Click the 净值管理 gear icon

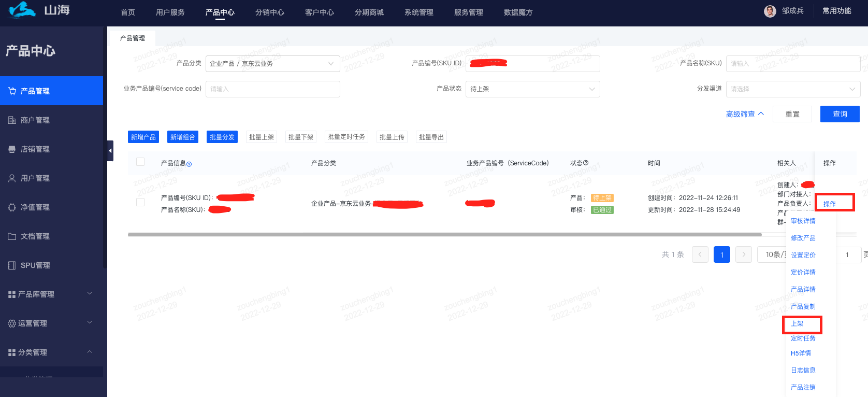(12, 207)
